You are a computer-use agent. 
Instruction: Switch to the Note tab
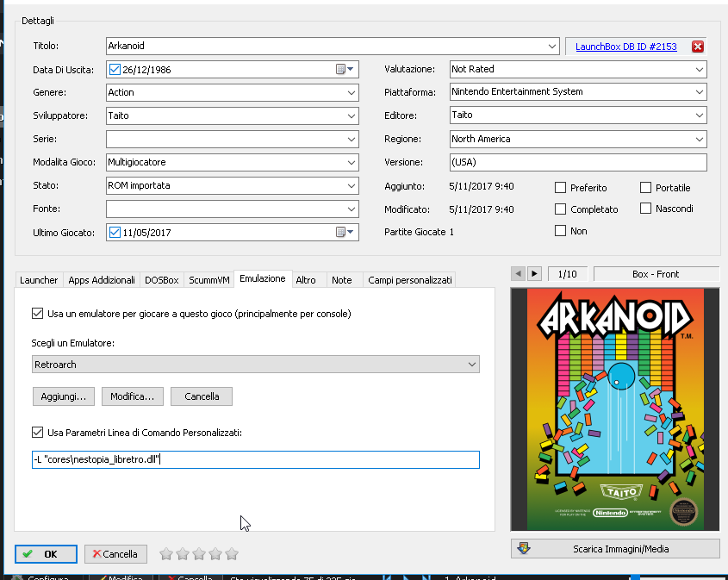(x=342, y=280)
